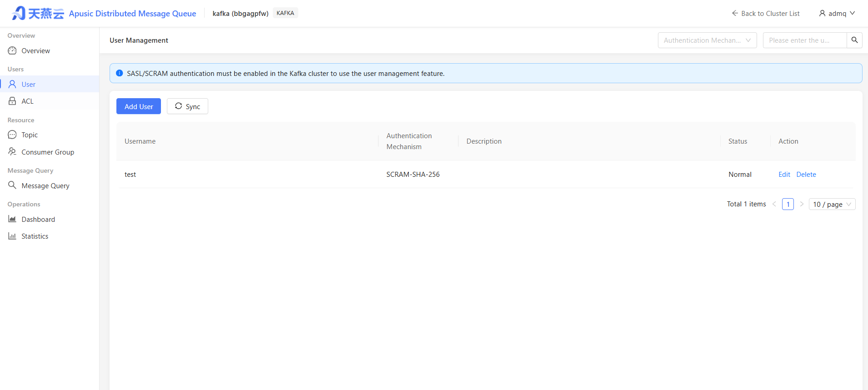
Task: Click the ACL lock icon
Action: pos(12,101)
